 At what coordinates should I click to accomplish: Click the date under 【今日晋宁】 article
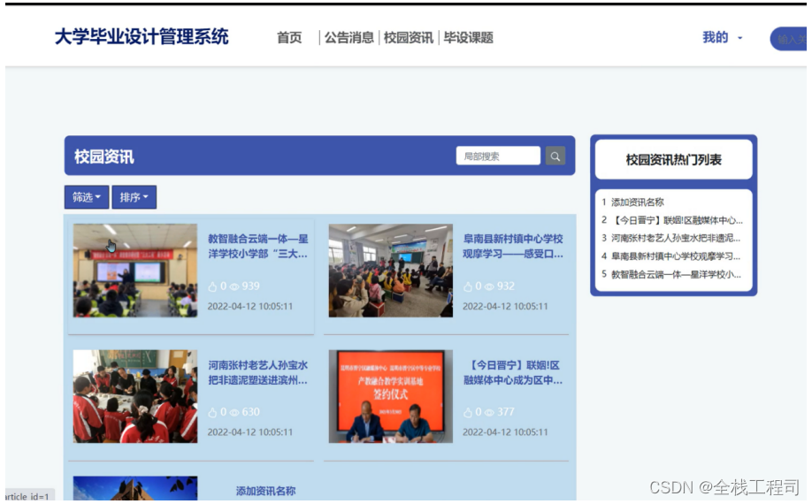(505, 432)
